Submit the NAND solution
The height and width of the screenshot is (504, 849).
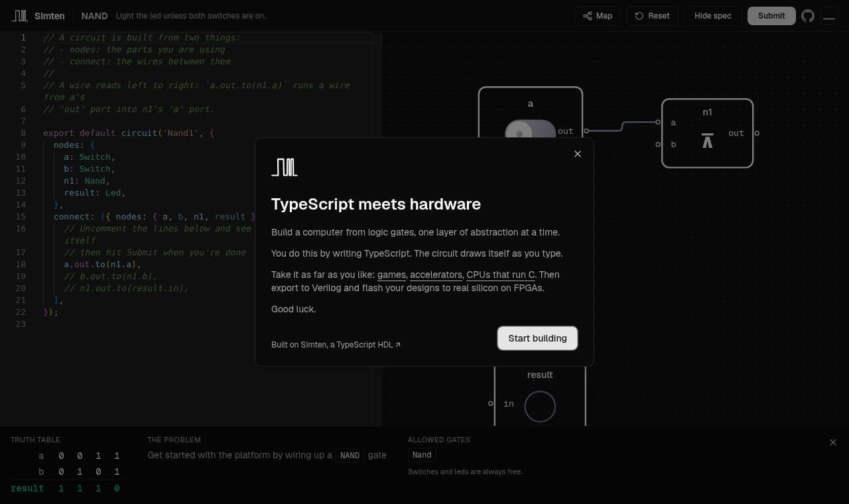click(x=771, y=16)
